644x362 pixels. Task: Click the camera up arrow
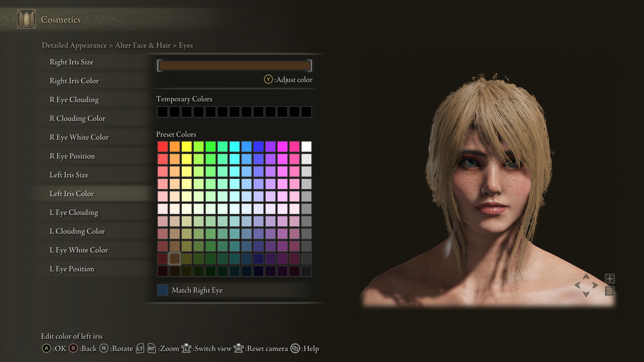[586, 277]
